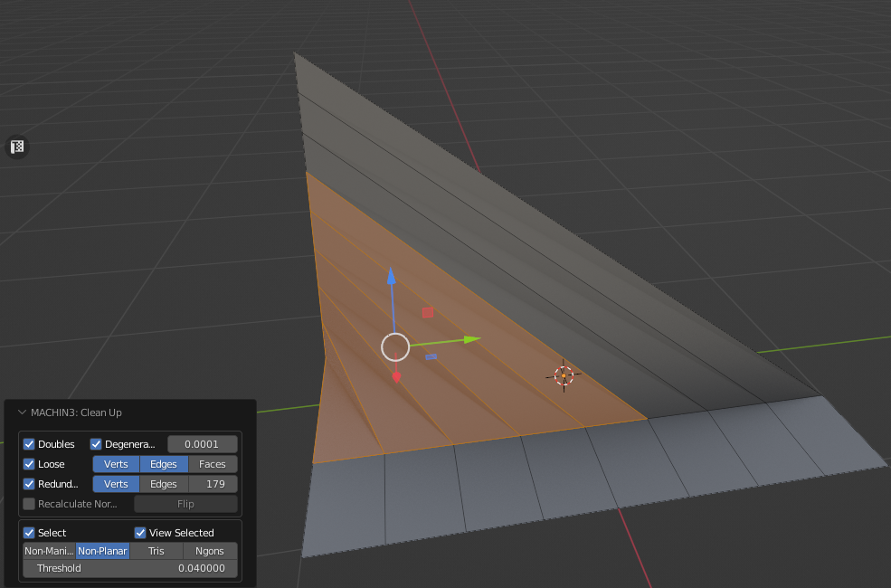
Task: Toggle the Degenerate checkbox
Action: click(96, 444)
